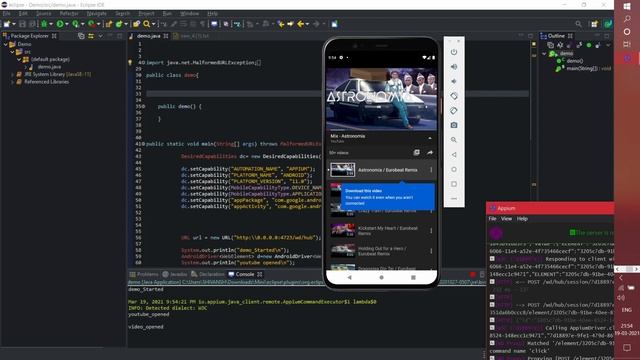Click the emulator volume up icon

click(454, 67)
